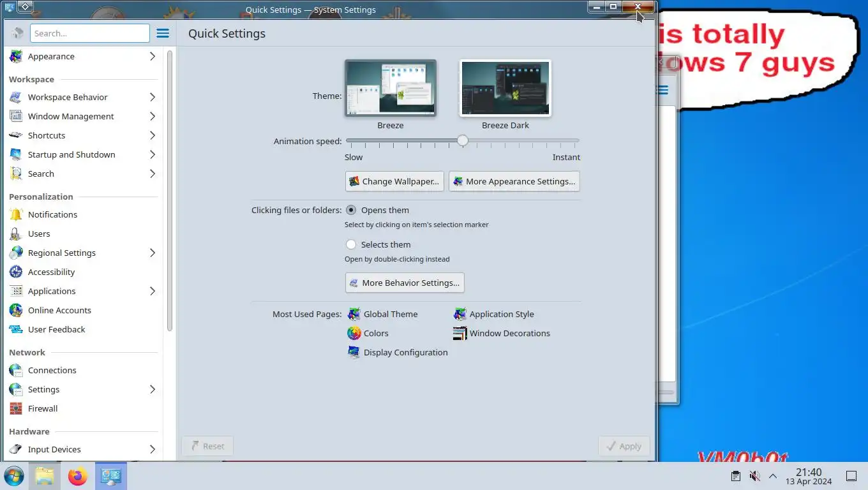Click More Appearance Settings button
The image size is (868, 490).
[514, 181]
